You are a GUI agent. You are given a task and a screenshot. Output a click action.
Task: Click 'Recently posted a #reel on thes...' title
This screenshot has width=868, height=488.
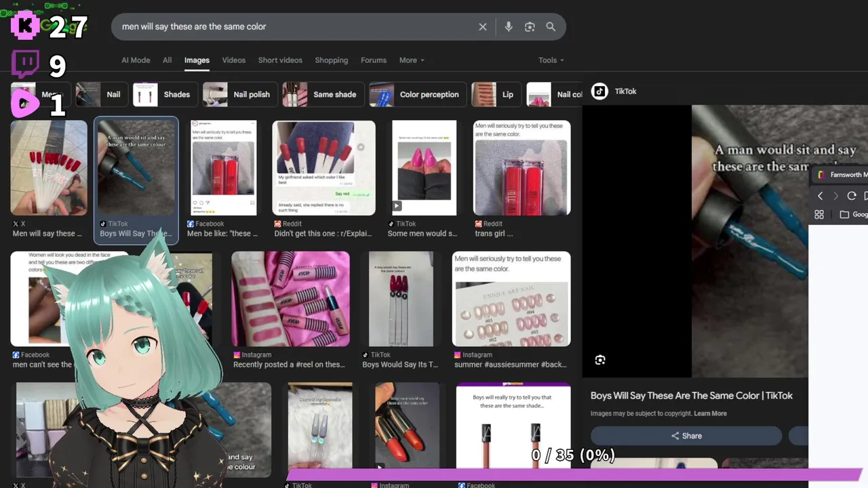(x=289, y=365)
